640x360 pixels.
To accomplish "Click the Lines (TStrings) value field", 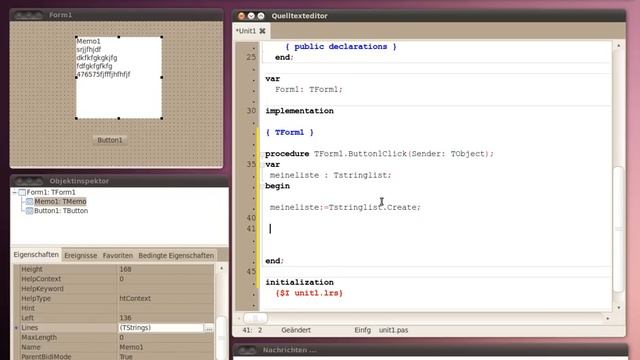I will pos(160,328).
